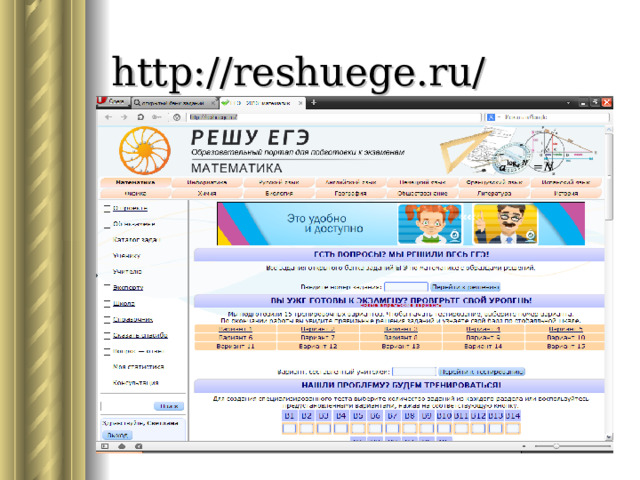This screenshot has height=480, width=640.
Task: Click the round site info badge before address bar
Action: click(177, 117)
